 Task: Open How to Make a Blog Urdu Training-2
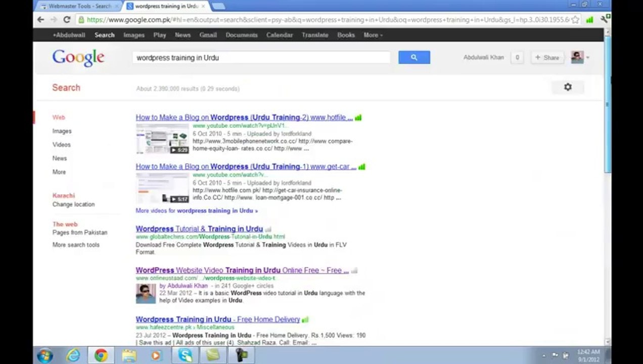click(x=244, y=117)
